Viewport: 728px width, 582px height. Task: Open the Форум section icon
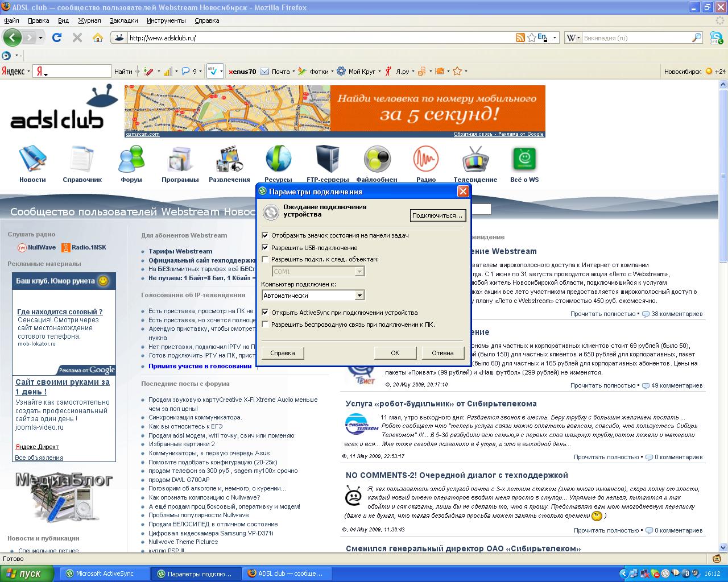tap(131, 159)
